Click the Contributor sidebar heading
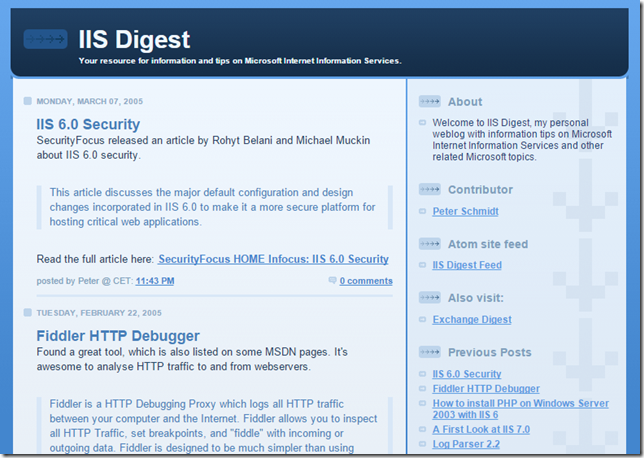644x458 pixels. (480, 189)
